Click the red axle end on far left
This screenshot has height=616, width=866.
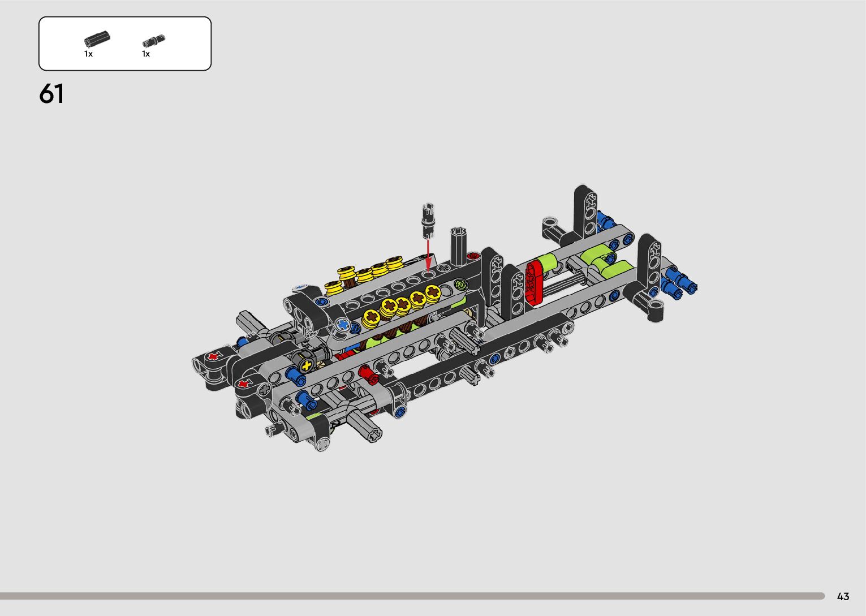pos(213,356)
